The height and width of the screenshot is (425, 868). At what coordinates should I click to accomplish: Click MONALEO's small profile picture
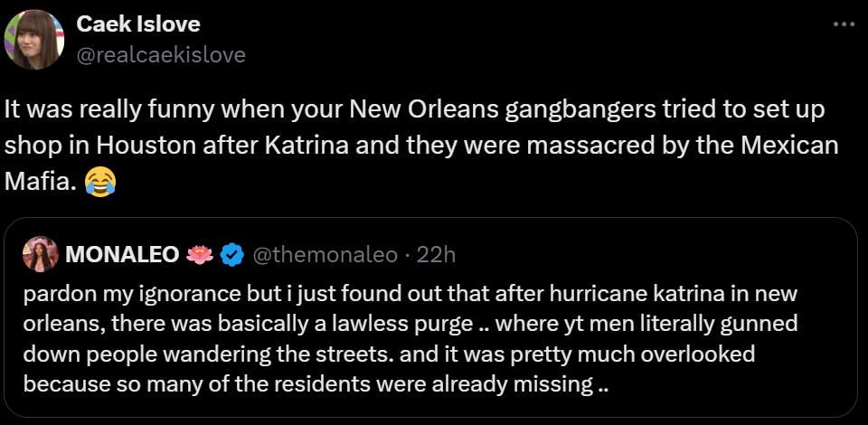41,255
